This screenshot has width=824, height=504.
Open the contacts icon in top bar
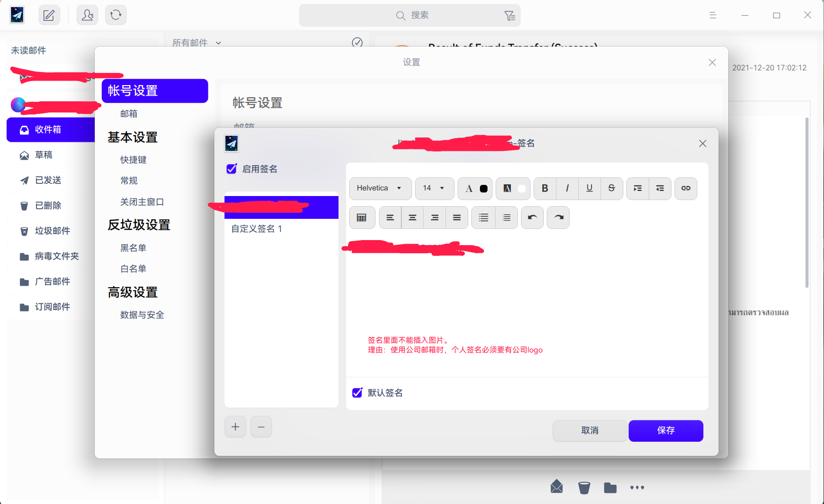click(x=87, y=15)
